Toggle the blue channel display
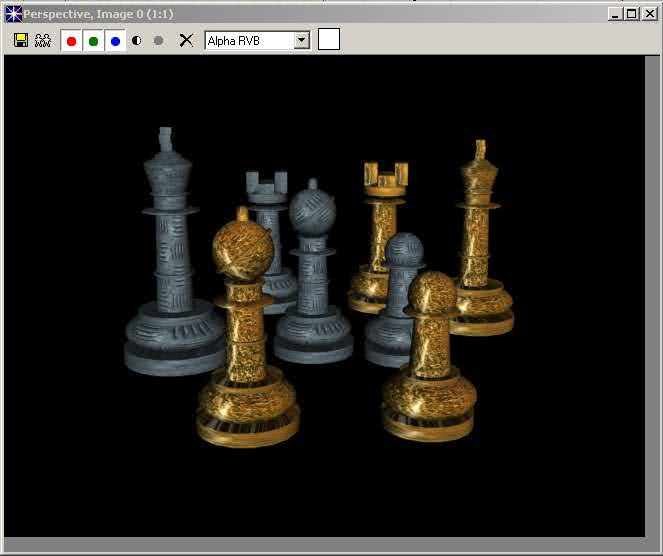 pyautogui.click(x=115, y=41)
